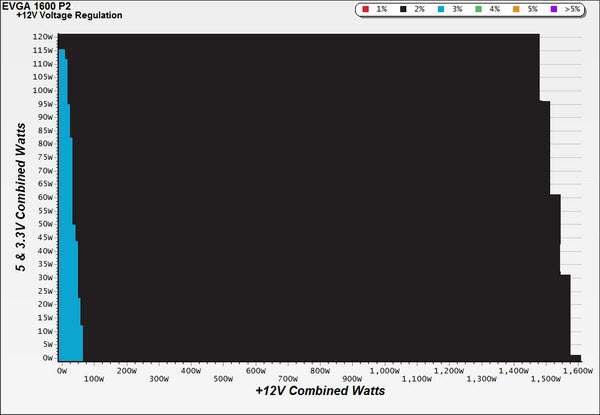Click the '90w' y-axis tick label

[44, 117]
